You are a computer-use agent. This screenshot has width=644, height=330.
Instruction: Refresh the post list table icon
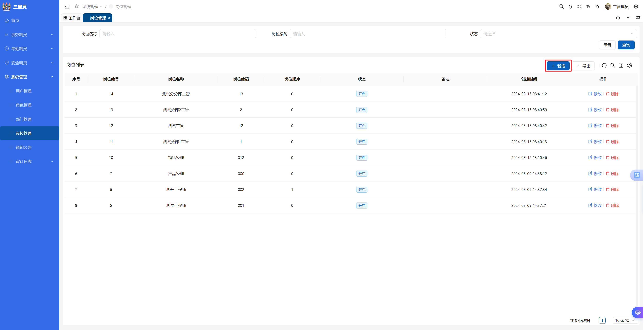(604, 66)
